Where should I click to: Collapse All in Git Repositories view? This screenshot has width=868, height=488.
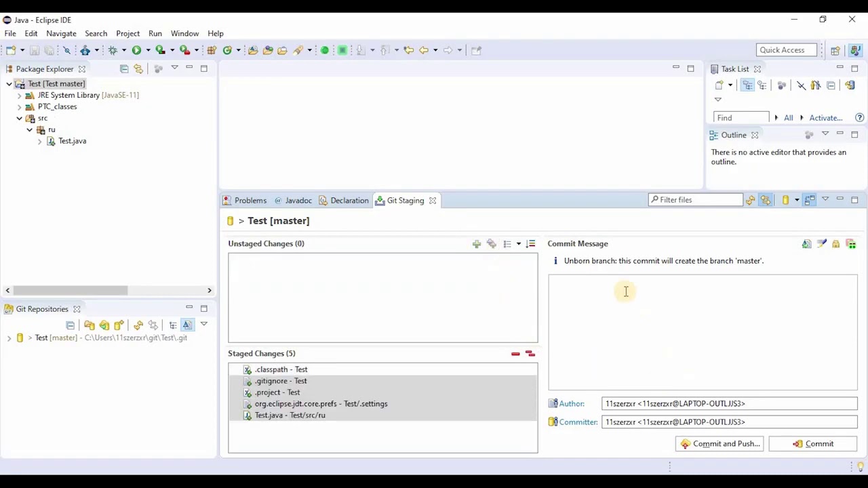point(70,325)
